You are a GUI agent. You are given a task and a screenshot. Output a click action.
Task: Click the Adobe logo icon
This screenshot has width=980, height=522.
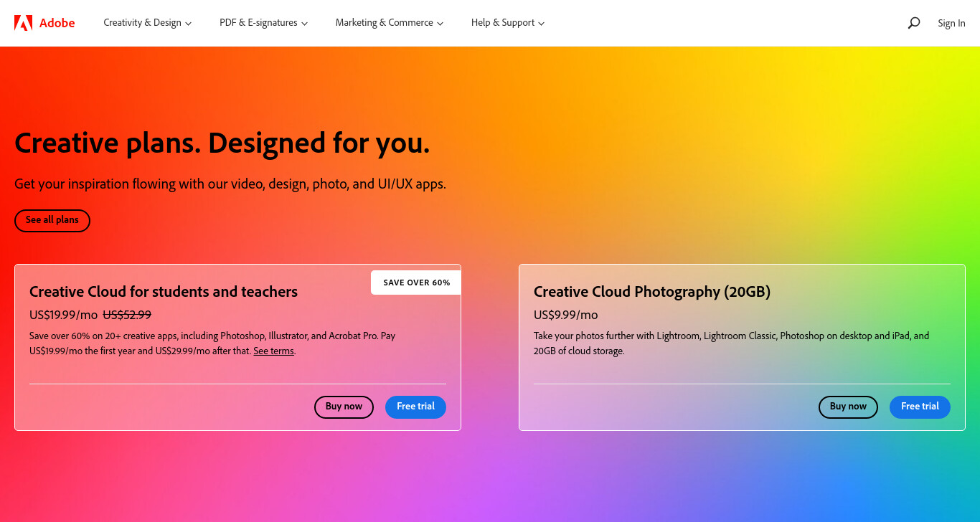click(23, 23)
